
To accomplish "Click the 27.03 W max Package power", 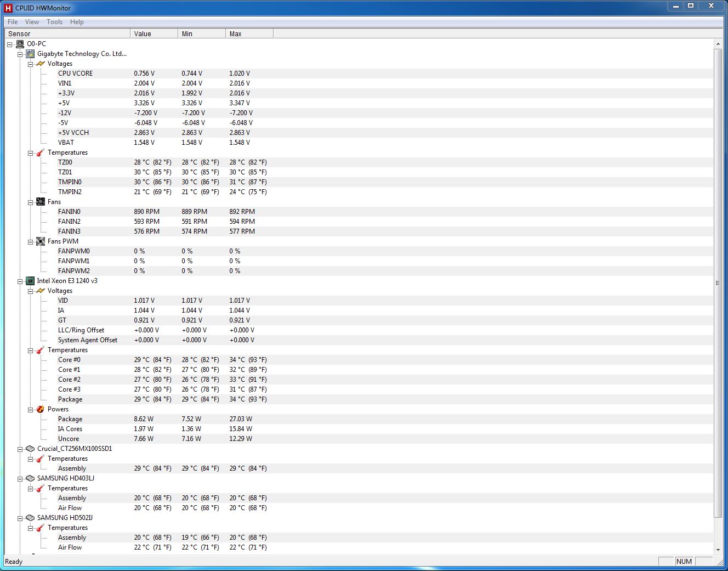I will click(x=241, y=419).
